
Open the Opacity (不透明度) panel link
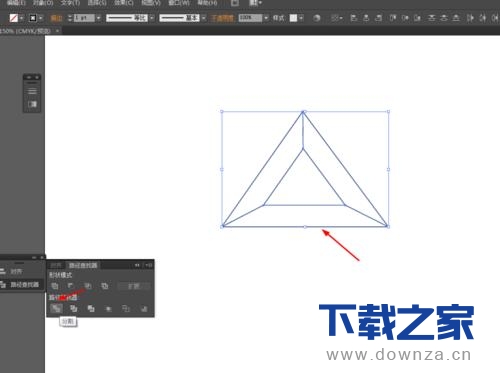[222, 18]
